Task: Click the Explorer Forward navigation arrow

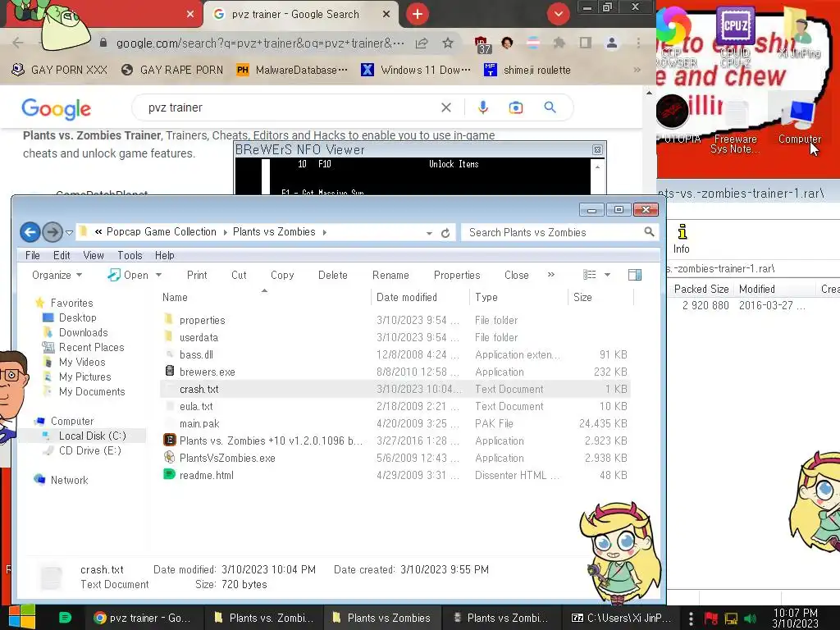Action: coord(52,232)
